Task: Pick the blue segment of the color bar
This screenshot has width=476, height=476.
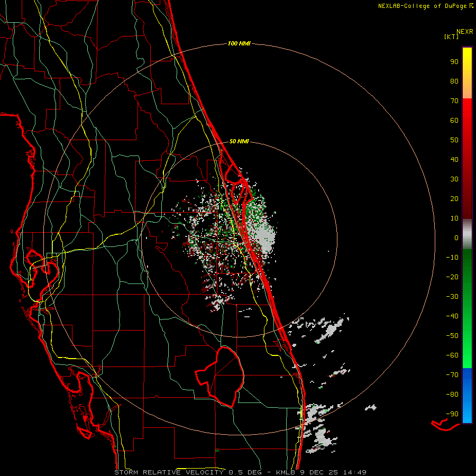Action: [x=467, y=396]
